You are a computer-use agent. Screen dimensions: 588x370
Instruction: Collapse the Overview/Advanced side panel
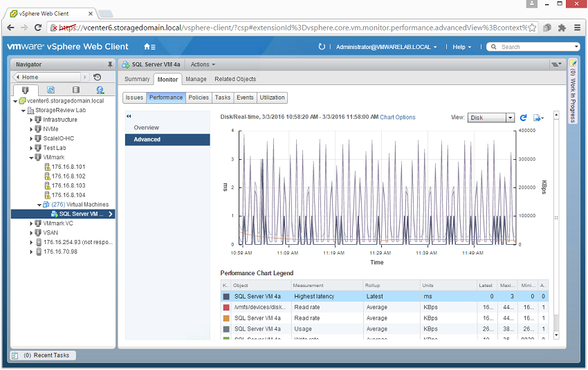click(x=129, y=116)
